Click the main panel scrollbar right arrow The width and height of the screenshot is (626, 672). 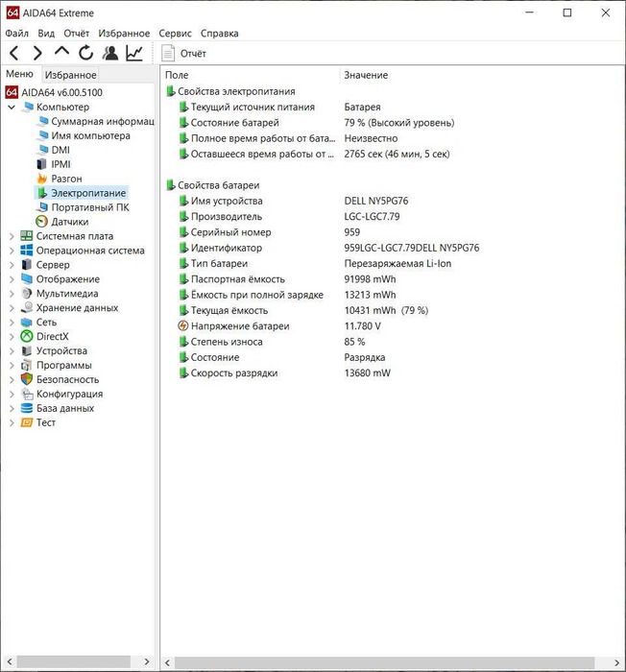point(616,662)
